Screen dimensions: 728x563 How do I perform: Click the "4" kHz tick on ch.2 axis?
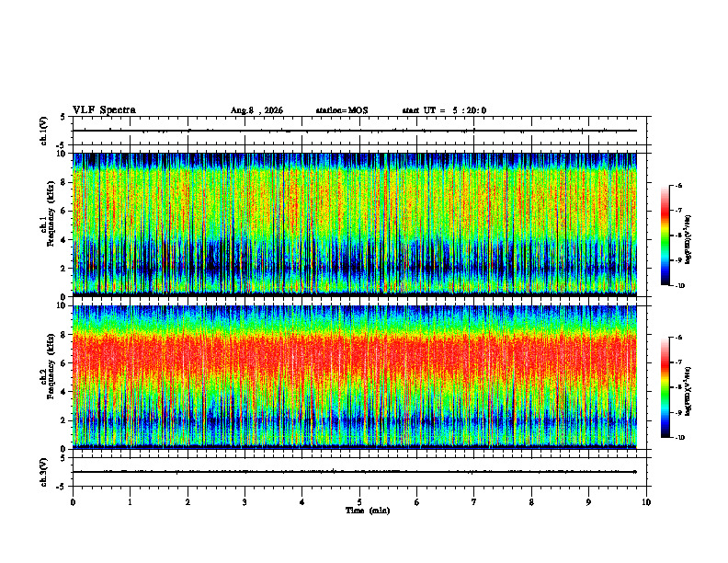click(64, 392)
